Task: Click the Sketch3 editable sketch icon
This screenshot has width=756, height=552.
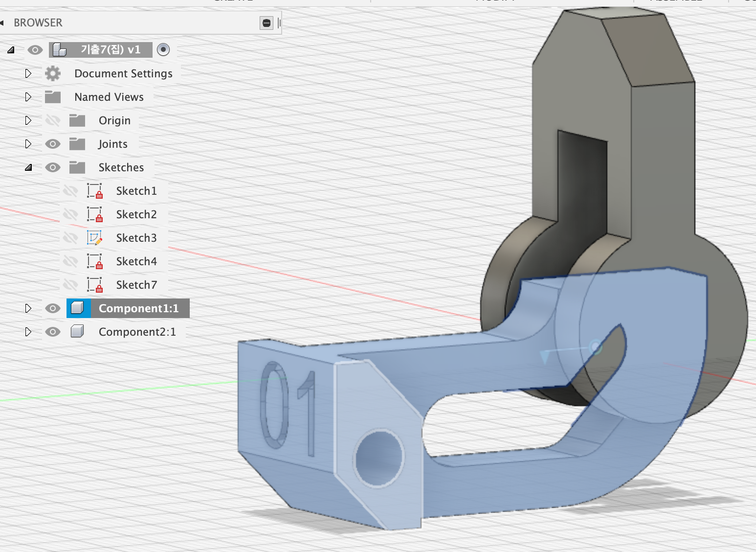Action: tap(95, 238)
